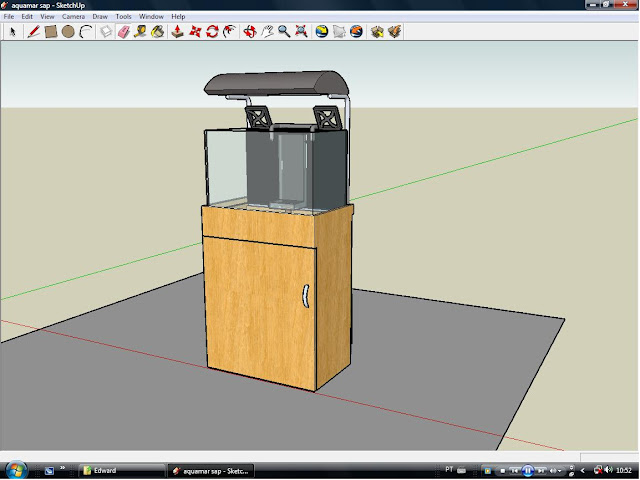The height and width of the screenshot is (480, 640).
Task: Click the media player Previous track button
Action: [x=515, y=471]
